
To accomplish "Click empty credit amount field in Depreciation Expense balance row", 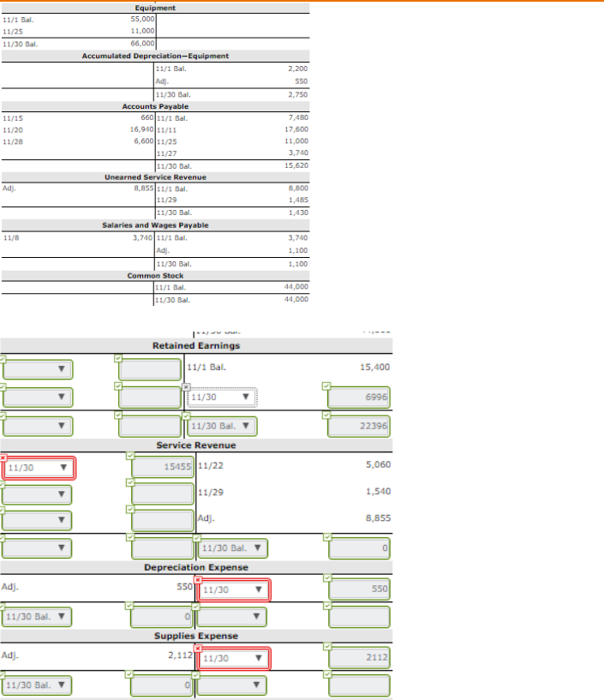I will coord(359,617).
